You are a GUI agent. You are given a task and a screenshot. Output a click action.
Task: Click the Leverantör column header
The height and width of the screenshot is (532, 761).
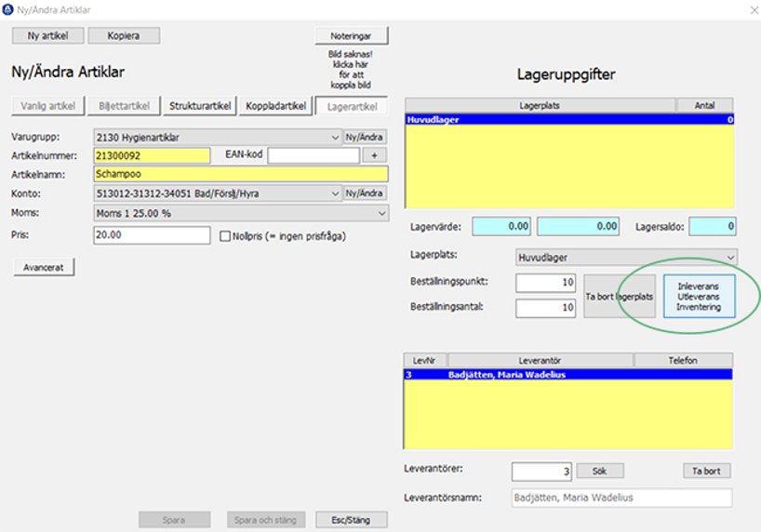click(x=541, y=360)
